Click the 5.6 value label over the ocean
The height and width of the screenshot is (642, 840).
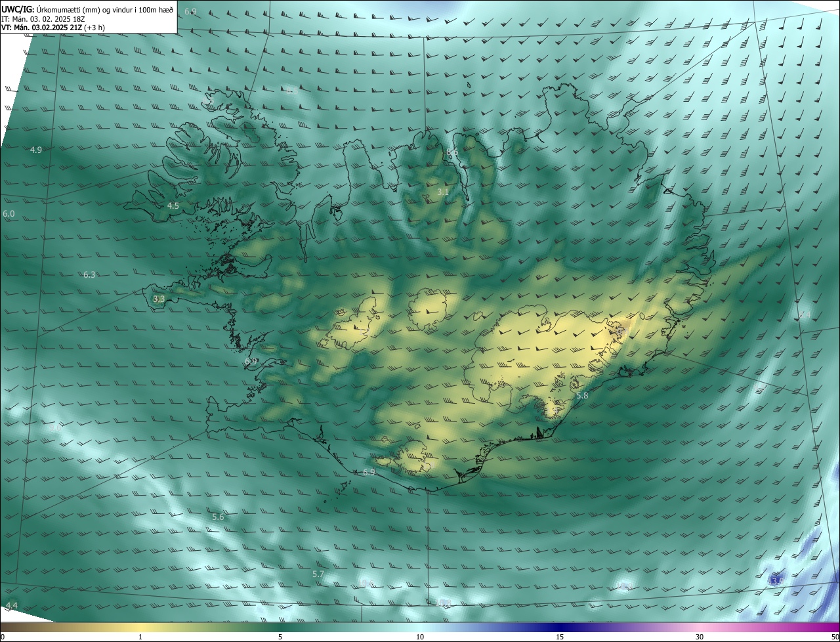click(218, 517)
